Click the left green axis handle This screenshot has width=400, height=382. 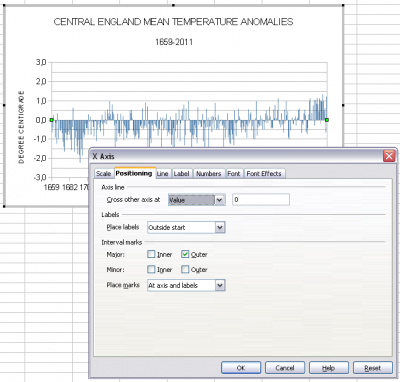pos(52,120)
